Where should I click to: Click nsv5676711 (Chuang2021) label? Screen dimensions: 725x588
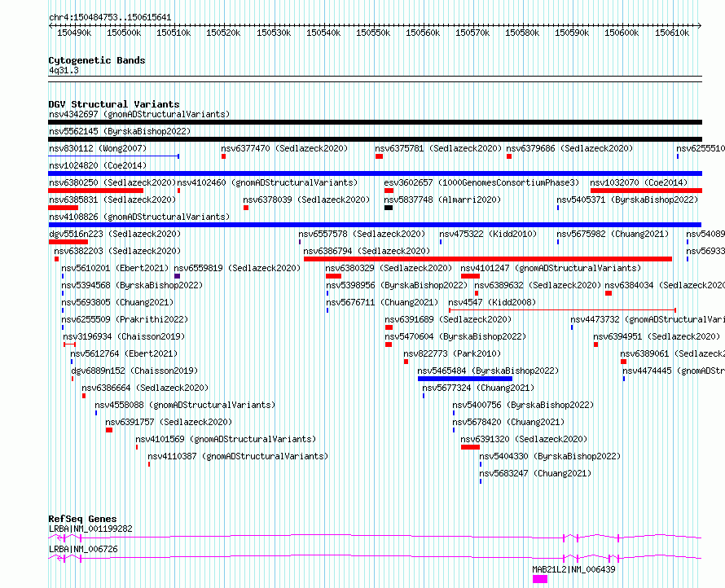(x=382, y=302)
